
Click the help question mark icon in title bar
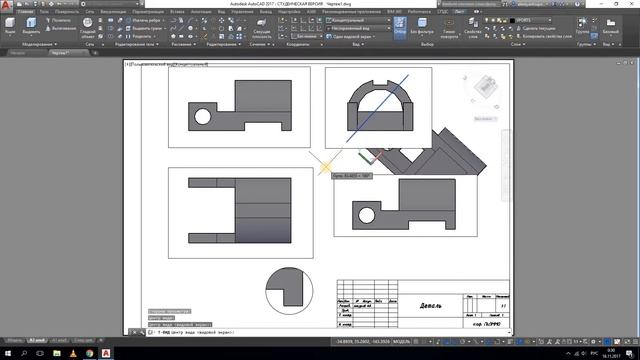(x=577, y=4)
